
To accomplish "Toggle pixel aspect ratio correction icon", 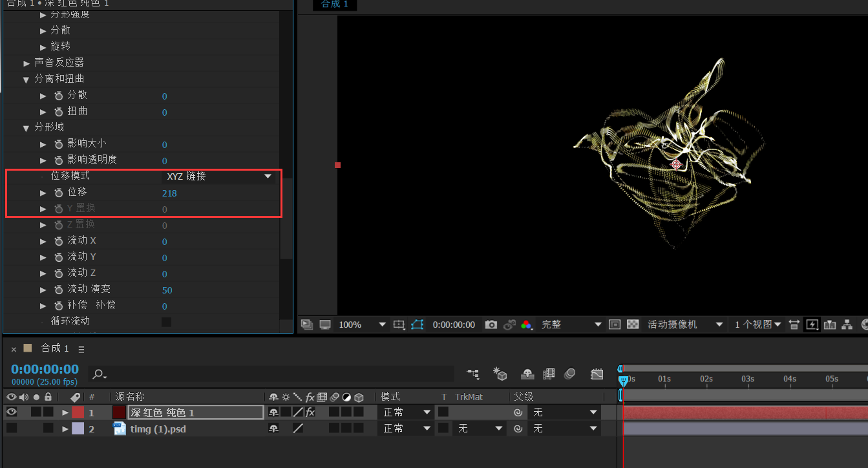I will coord(794,324).
